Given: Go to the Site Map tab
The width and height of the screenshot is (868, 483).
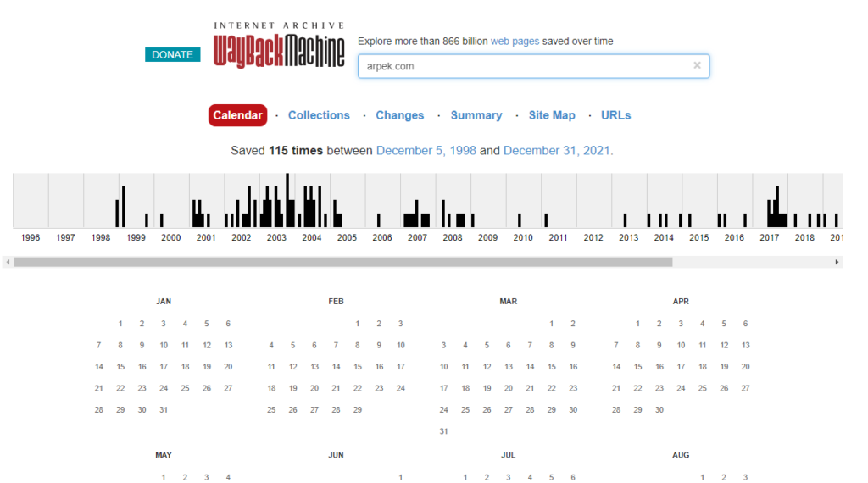Looking at the screenshot, I should click(x=552, y=115).
